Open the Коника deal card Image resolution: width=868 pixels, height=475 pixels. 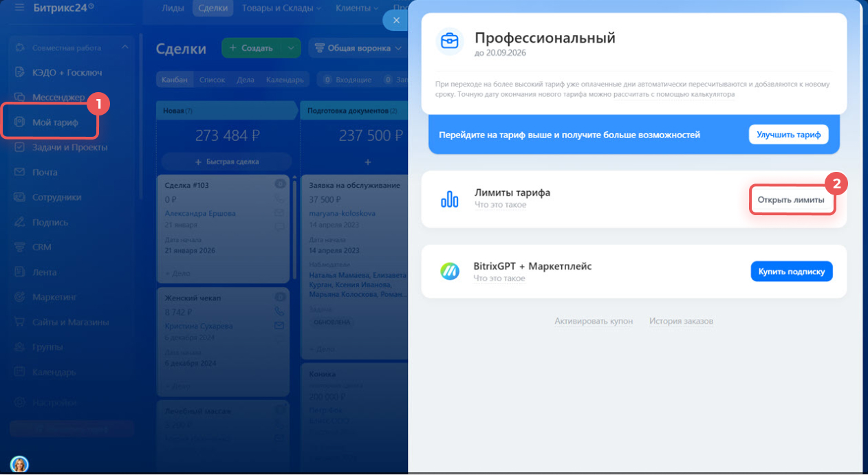322,375
